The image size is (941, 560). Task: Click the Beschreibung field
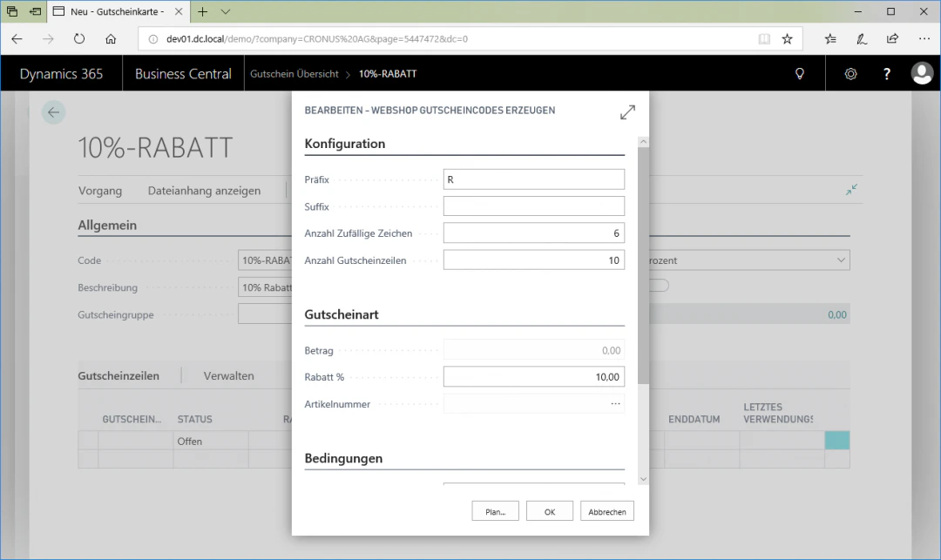tap(265, 287)
